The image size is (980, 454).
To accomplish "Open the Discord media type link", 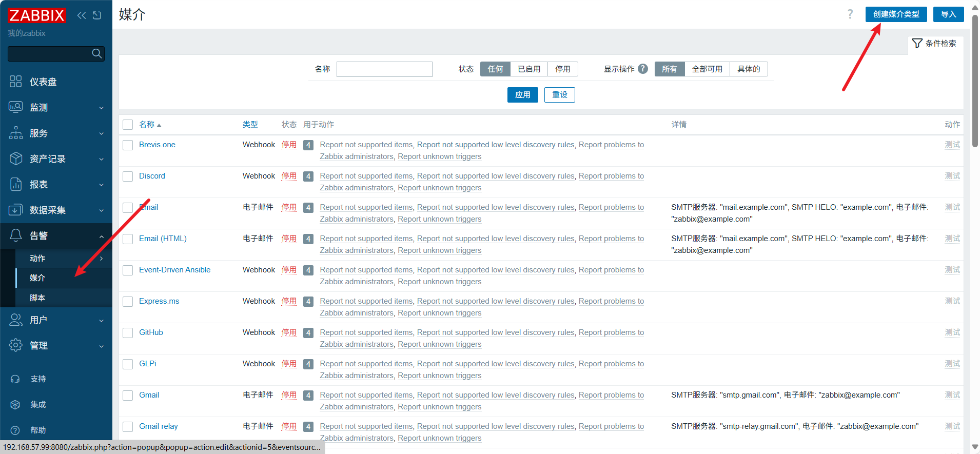I will [x=152, y=176].
